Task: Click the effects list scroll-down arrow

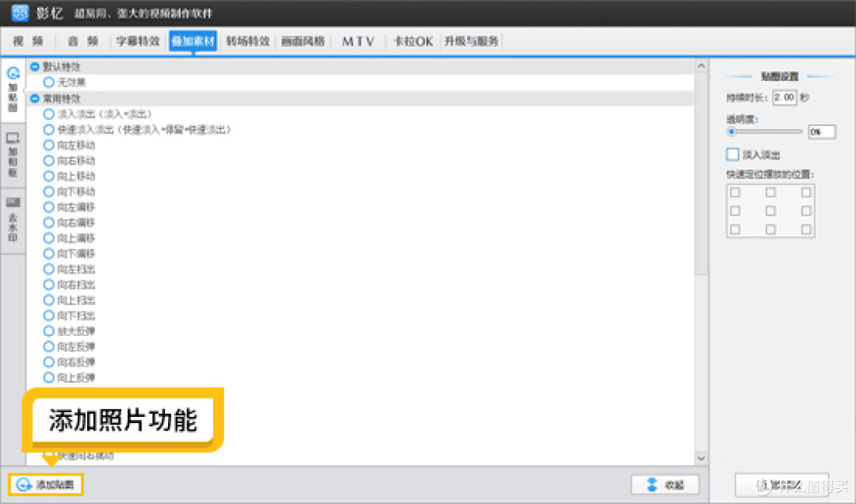Action: click(x=701, y=458)
